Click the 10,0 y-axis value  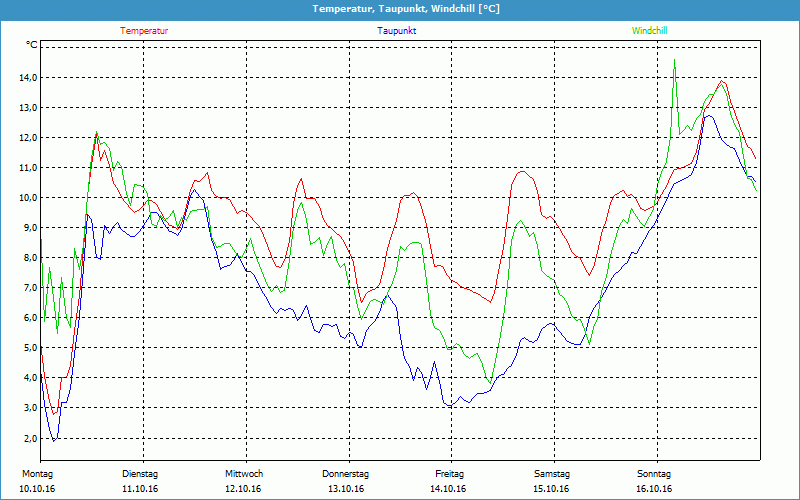(x=29, y=198)
